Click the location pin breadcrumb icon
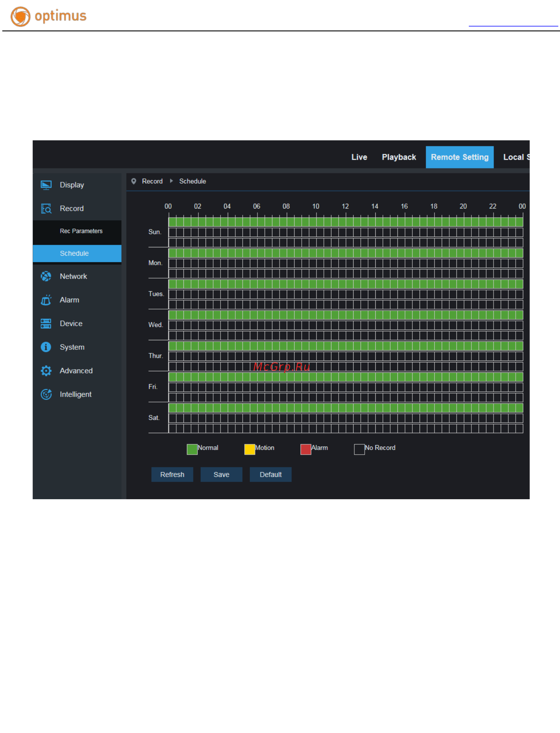The image size is (560, 733). pyautogui.click(x=134, y=181)
